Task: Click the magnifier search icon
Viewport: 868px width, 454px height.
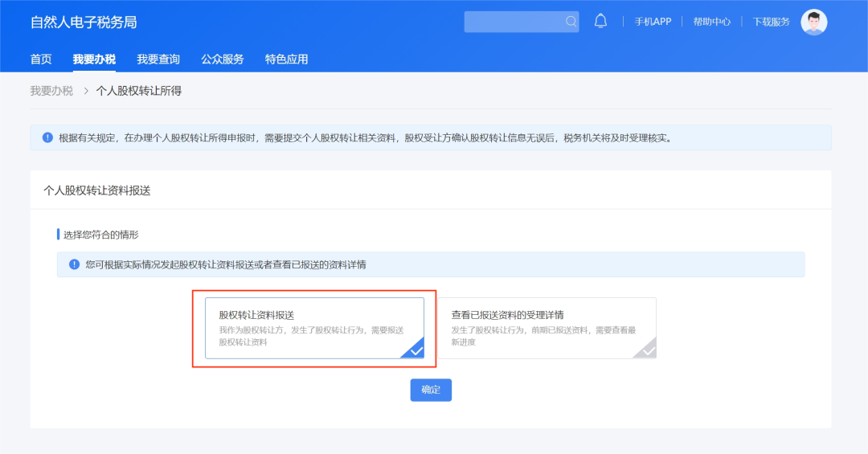Action: point(571,22)
